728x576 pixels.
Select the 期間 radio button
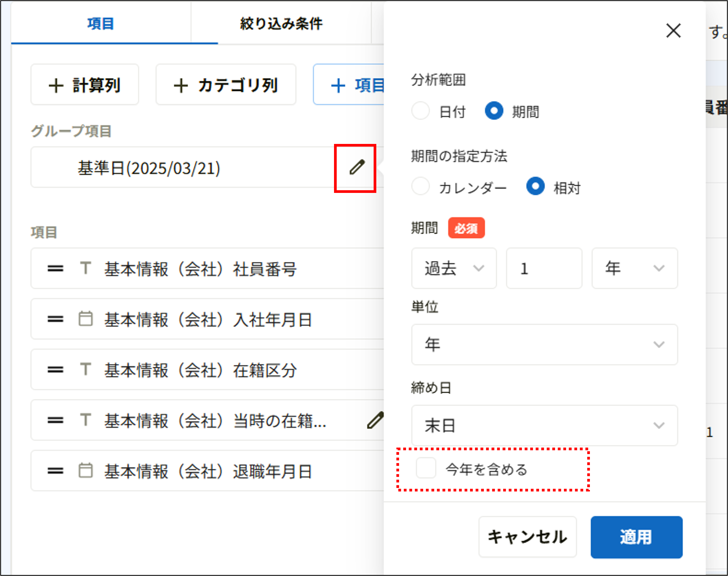pyautogui.click(x=494, y=111)
